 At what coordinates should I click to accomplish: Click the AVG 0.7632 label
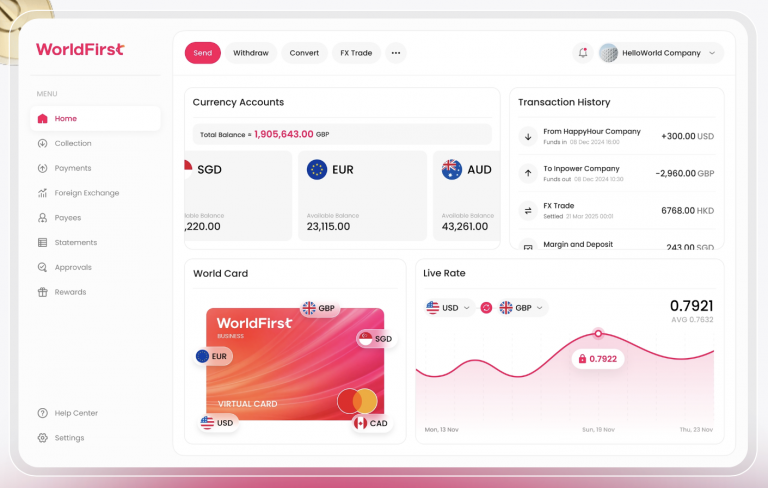click(692, 320)
